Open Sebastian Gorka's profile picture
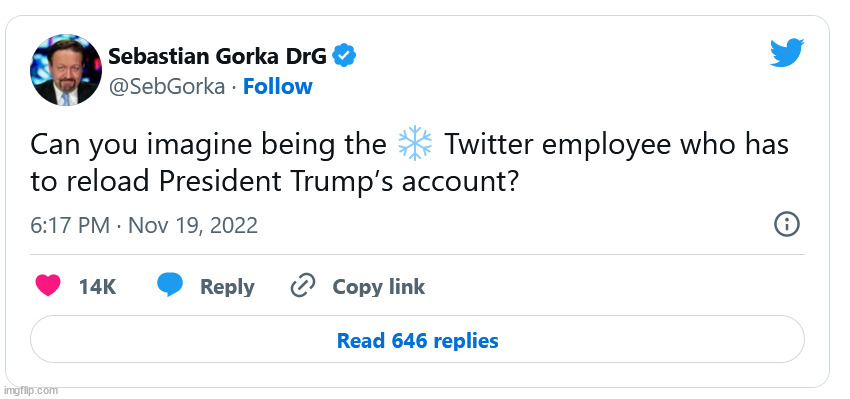Screen dimensions: 850x399 (x=66, y=70)
